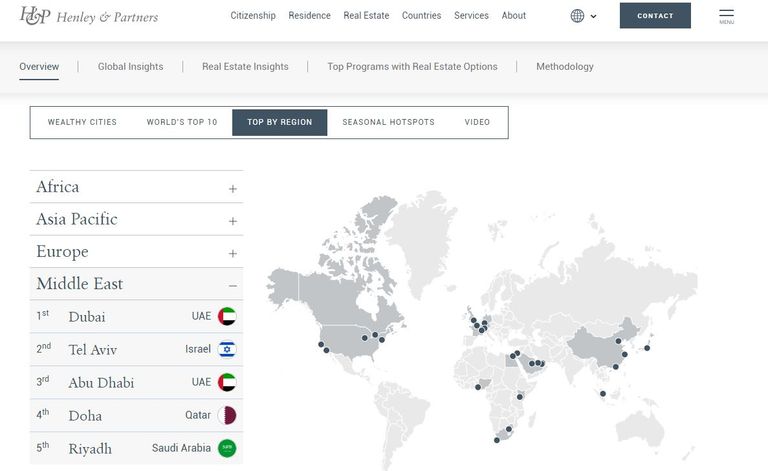The height and width of the screenshot is (471, 768).
Task: Open the hamburger menu icon
Action: pyautogui.click(x=726, y=16)
